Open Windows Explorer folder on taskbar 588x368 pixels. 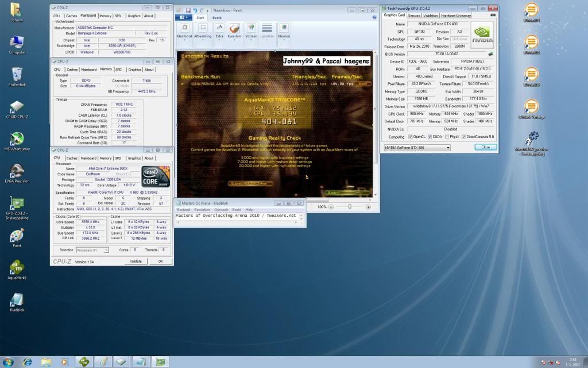click(46, 362)
